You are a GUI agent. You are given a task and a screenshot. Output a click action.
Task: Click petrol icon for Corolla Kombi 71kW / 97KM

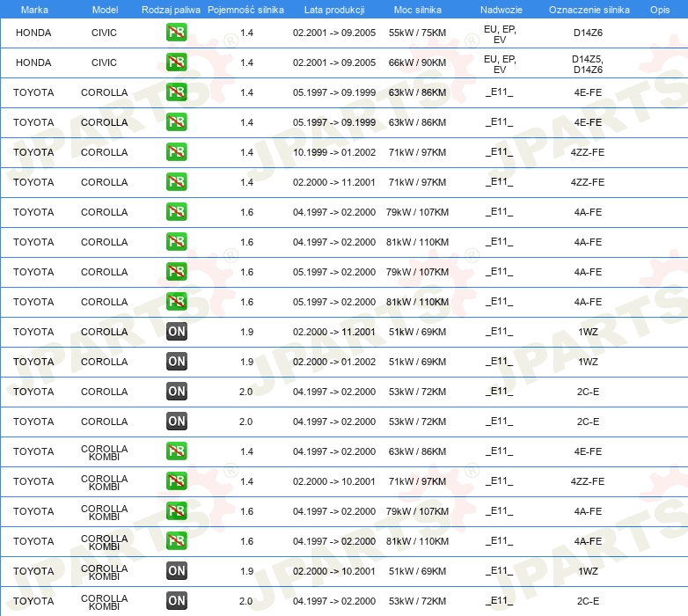(x=176, y=481)
